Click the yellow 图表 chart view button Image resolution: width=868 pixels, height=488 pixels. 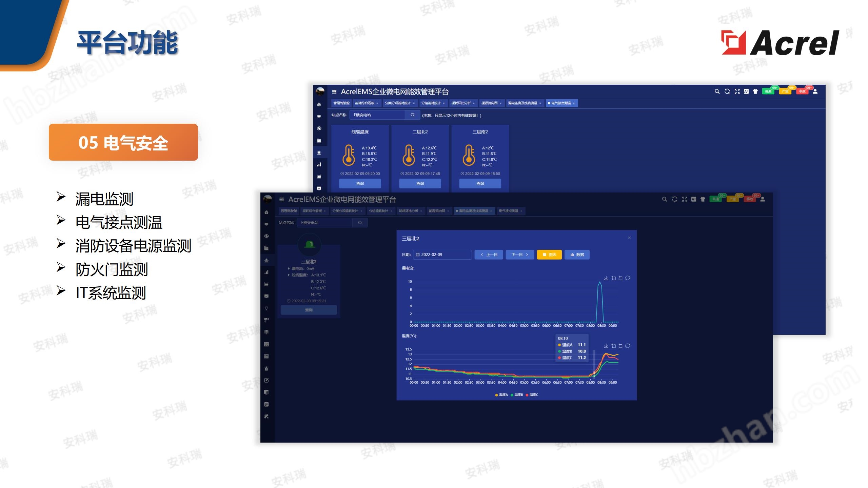tap(549, 255)
